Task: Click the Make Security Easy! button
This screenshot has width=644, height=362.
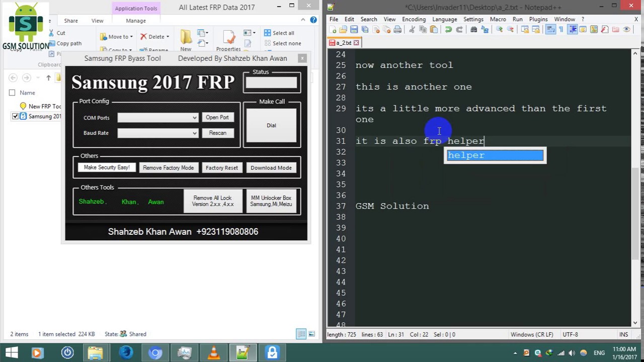Action: (x=107, y=167)
